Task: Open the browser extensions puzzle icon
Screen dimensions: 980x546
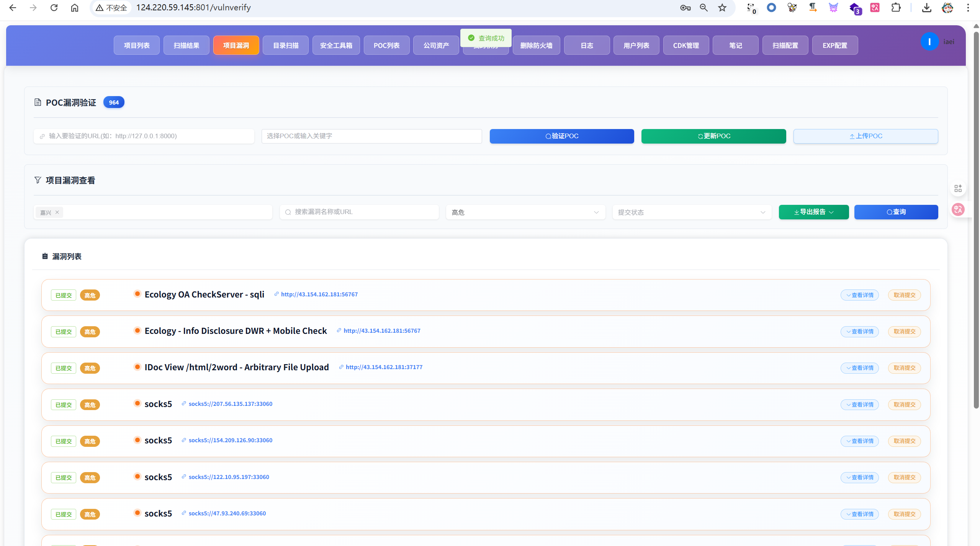Action: 896,8
